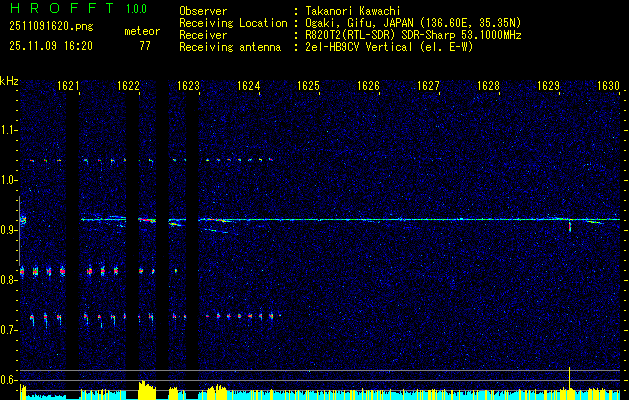Click the meteor count value 77
The height and width of the screenshot is (400, 629).
(145, 46)
